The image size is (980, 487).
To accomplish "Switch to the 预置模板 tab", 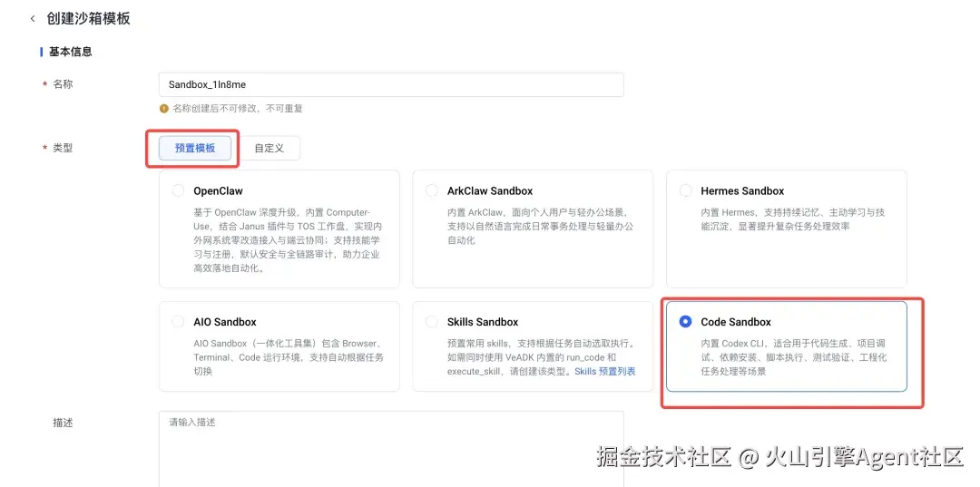I will [195, 148].
